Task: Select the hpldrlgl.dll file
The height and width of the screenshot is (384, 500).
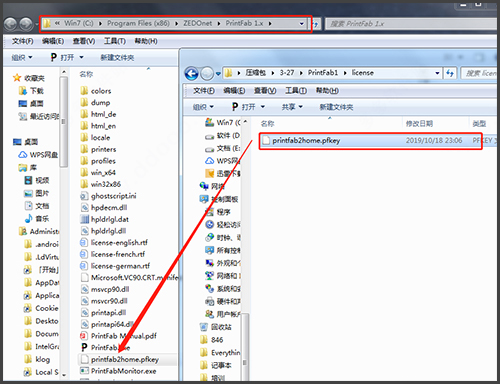Action: click(103, 231)
